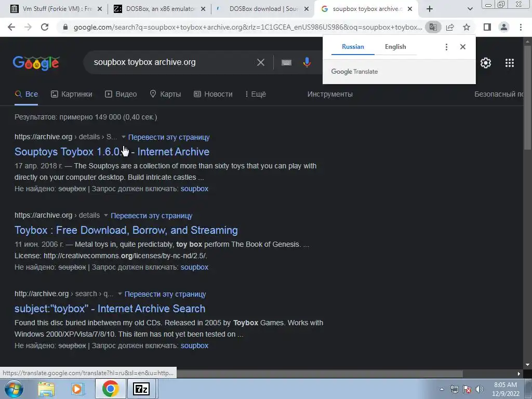The height and width of the screenshot is (399, 532).
Task: Click the forward navigation arrow
Action: pyautogui.click(x=28, y=27)
